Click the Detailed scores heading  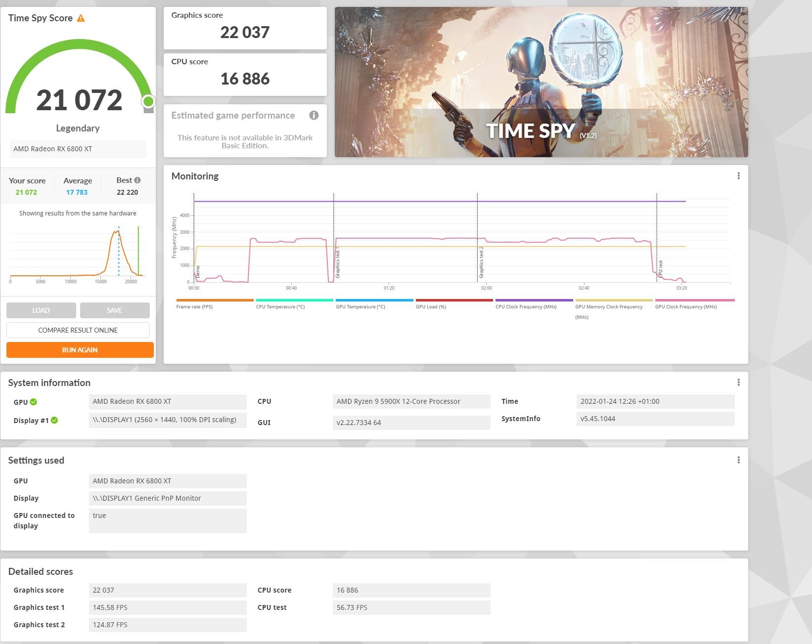coord(41,572)
